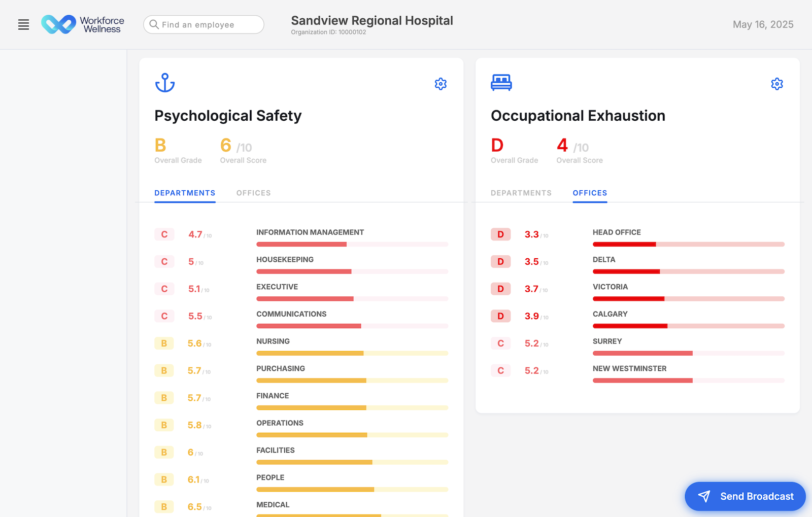This screenshot has height=517, width=812.
Task: Click the D grade badge for Calgary
Action: pos(500,316)
